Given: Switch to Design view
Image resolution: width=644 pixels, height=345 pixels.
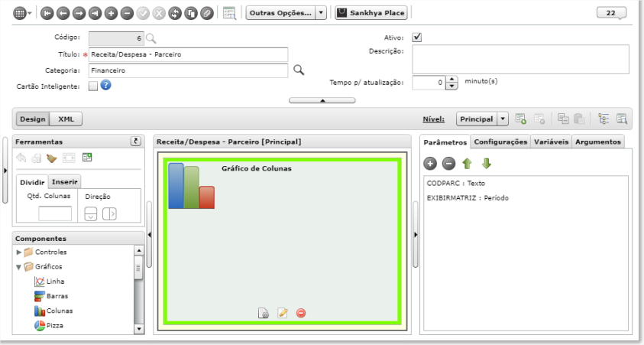Looking at the screenshot, I should [33, 119].
